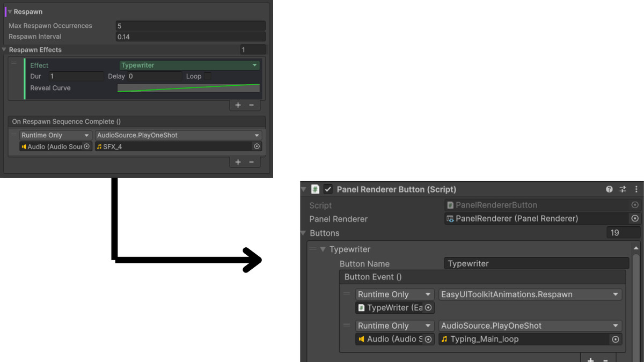Click the C# script icon in the component header
The width and height of the screenshot is (644, 362).
click(x=316, y=189)
